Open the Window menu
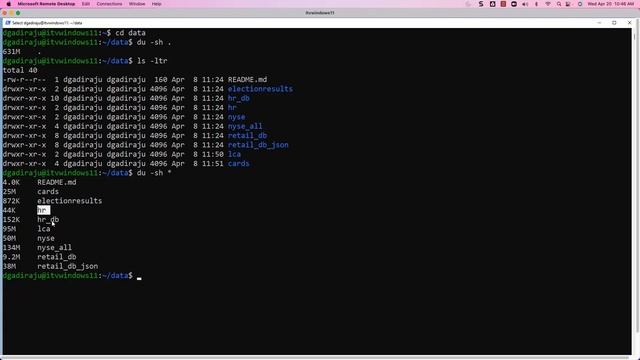Screen dimensions: 640x360 (137, 4)
